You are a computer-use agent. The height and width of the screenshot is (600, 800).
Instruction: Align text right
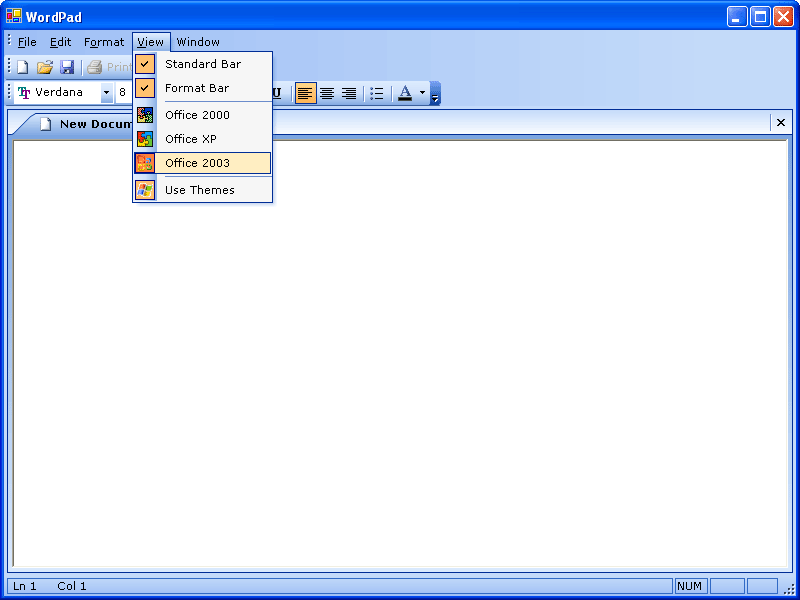tap(349, 93)
